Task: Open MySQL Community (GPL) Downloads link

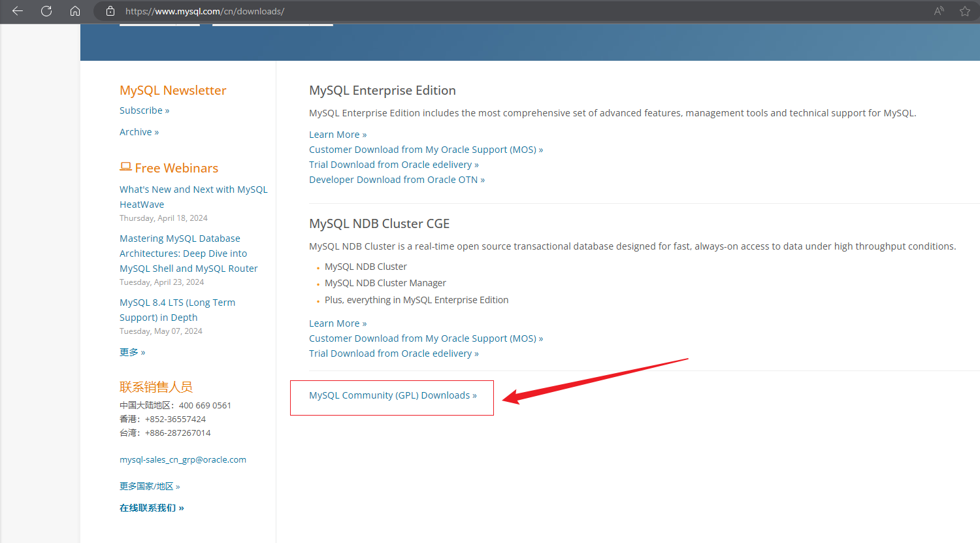Action: (x=393, y=395)
